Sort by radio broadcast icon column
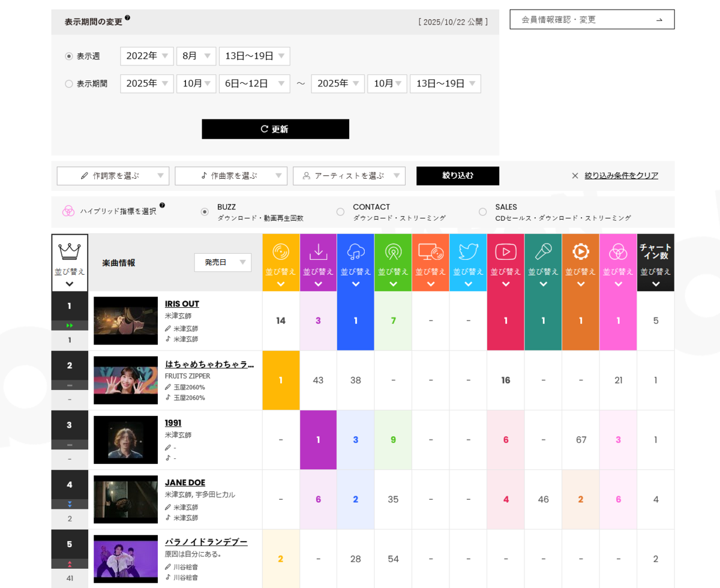The image size is (720, 588). [393, 263]
